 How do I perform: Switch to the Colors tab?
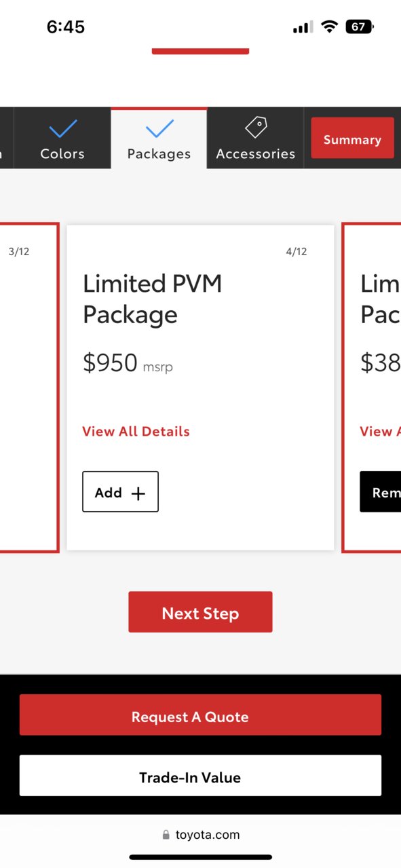tap(62, 138)
